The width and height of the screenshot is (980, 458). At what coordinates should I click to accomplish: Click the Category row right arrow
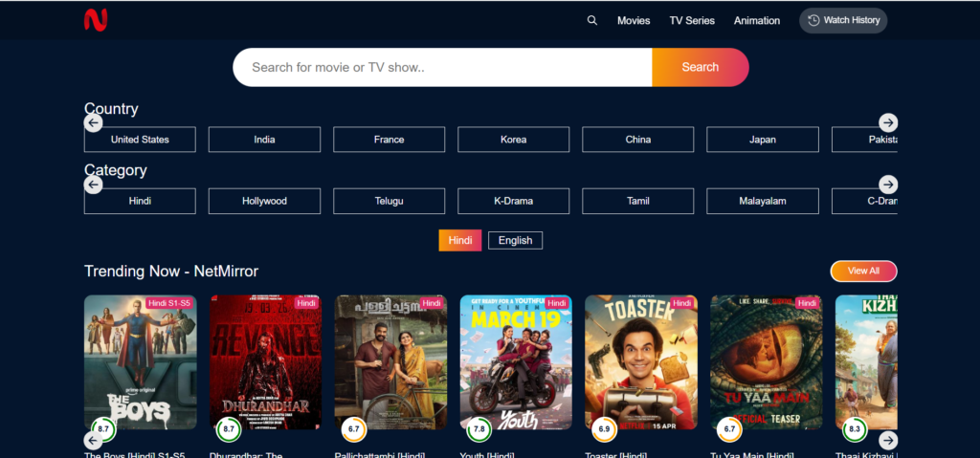[x=888, y=185]
